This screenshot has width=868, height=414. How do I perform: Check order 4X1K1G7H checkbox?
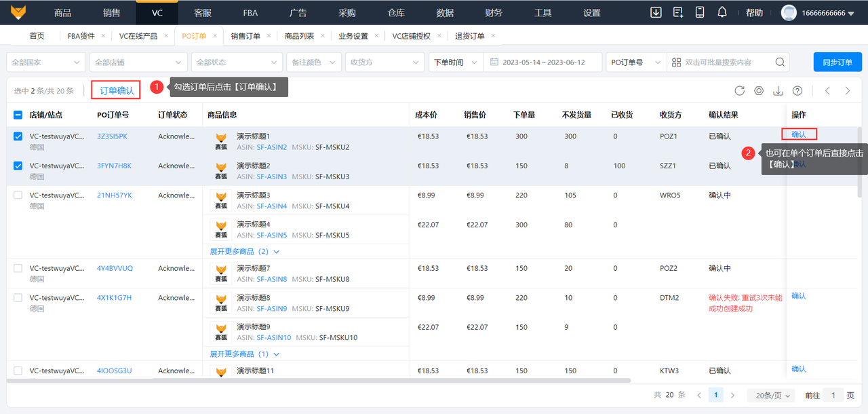[18, 298]
